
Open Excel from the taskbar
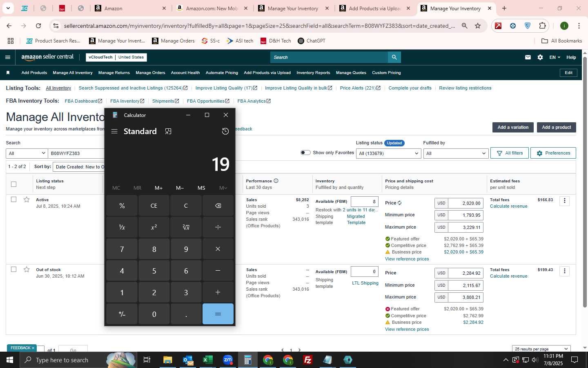point(207,360)
